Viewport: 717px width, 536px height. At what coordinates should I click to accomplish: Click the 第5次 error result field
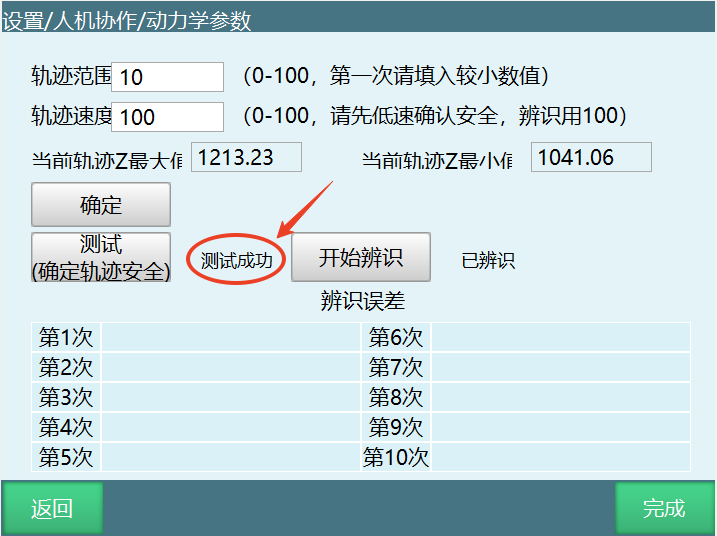pyautogui.click(x=230, y=457)
